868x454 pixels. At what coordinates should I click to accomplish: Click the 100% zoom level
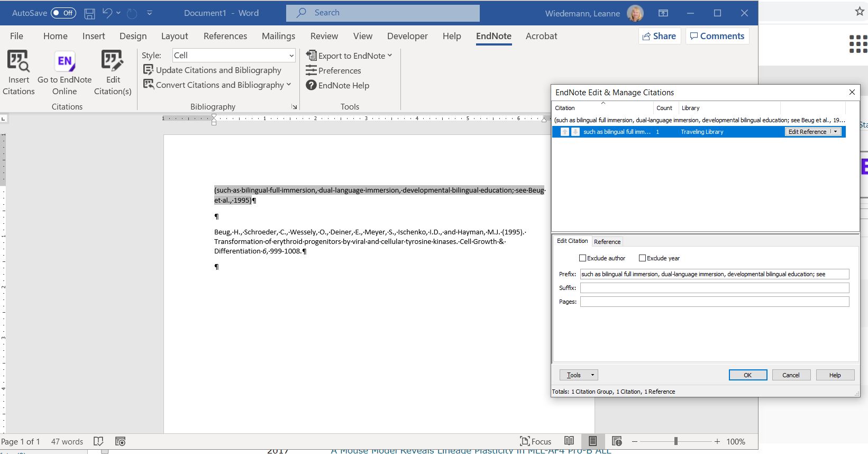pos(736,441)
